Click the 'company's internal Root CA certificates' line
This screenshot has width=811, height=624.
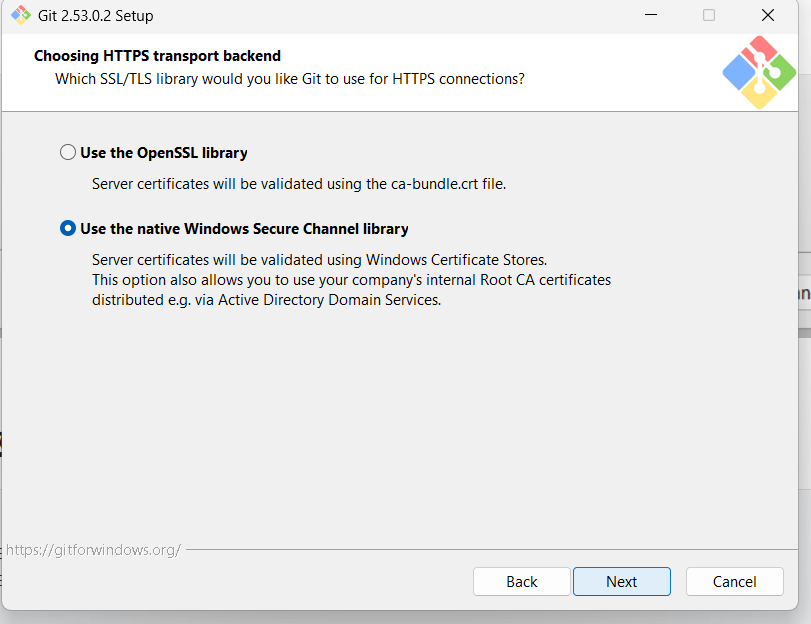[x=351, y=280]
